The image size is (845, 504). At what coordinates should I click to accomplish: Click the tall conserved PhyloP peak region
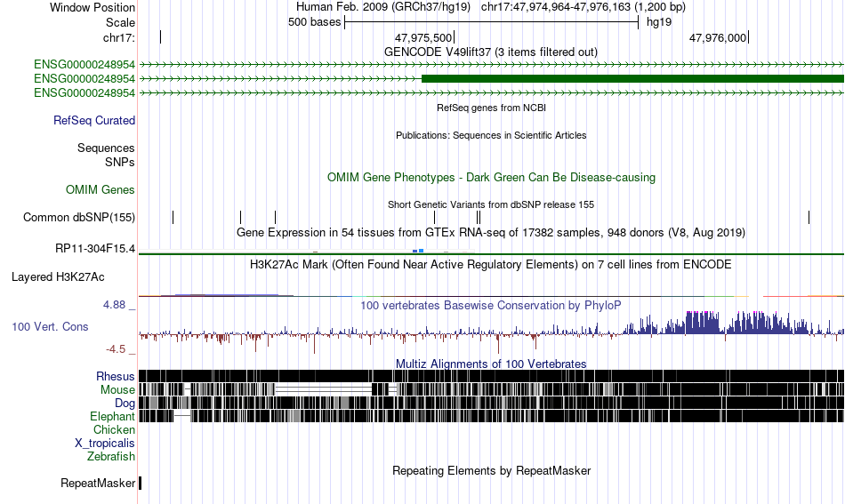(703, 323)
